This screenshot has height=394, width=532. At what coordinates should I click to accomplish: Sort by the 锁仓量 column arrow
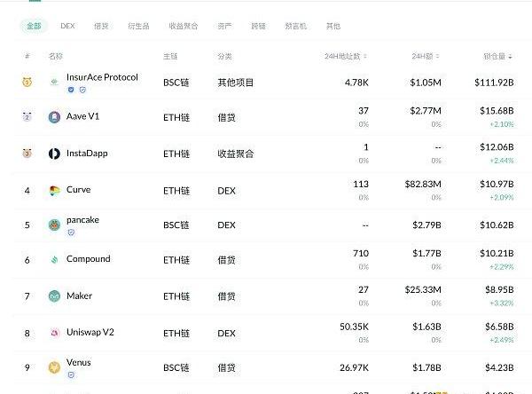(510, 57)
